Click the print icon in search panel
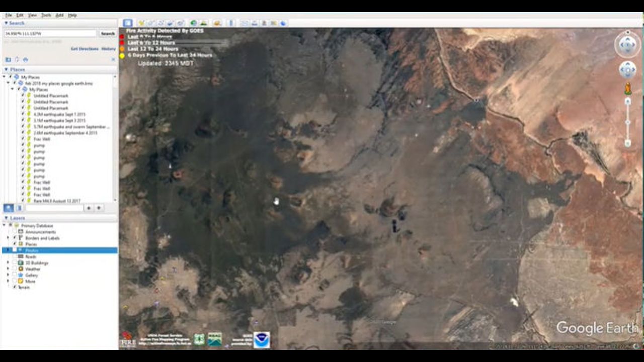Image resolution: width=644 pixels, height=362 pixels. pyautogui.click(x=25, y=60)
